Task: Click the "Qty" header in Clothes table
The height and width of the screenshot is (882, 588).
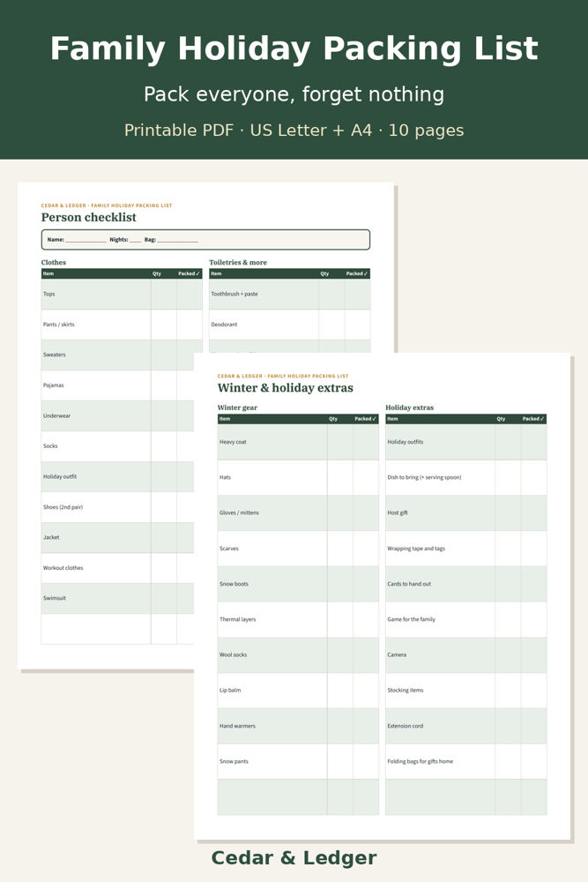Action: 157,273
